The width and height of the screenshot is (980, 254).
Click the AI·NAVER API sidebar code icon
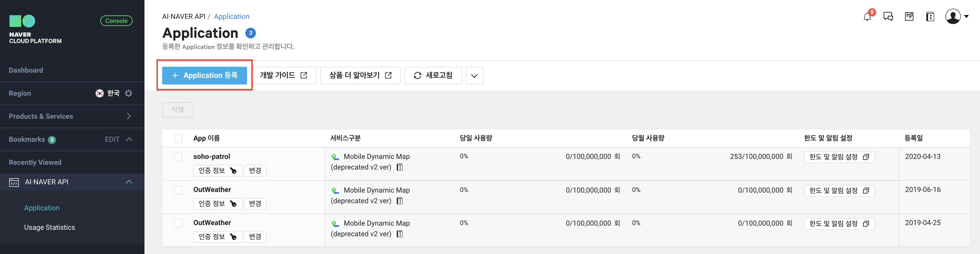(x=14, y=182)
